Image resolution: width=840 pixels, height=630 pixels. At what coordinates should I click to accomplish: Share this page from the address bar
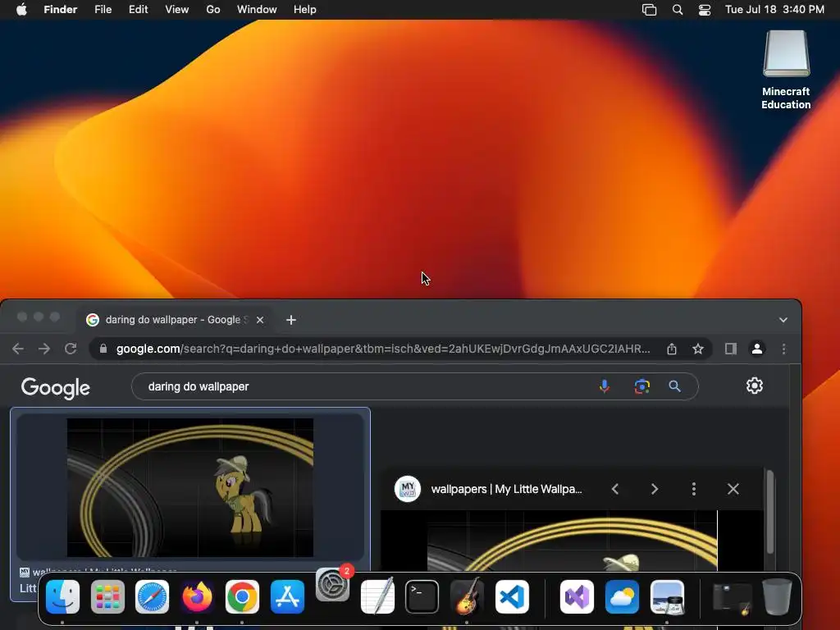672,349
